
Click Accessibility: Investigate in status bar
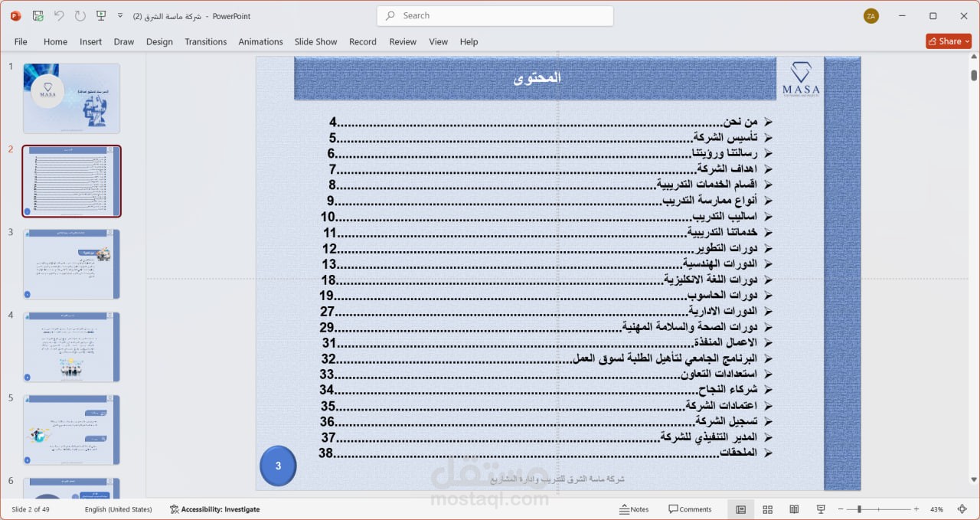tap(215, 509)
